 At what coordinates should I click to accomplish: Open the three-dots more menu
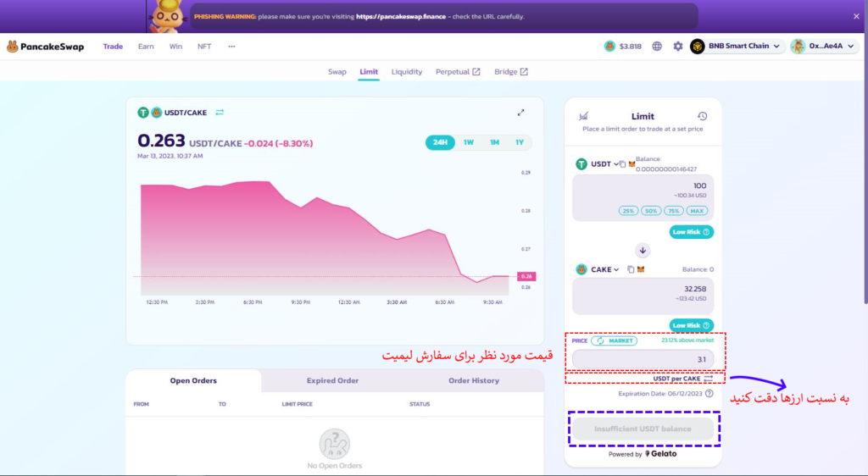231,47
